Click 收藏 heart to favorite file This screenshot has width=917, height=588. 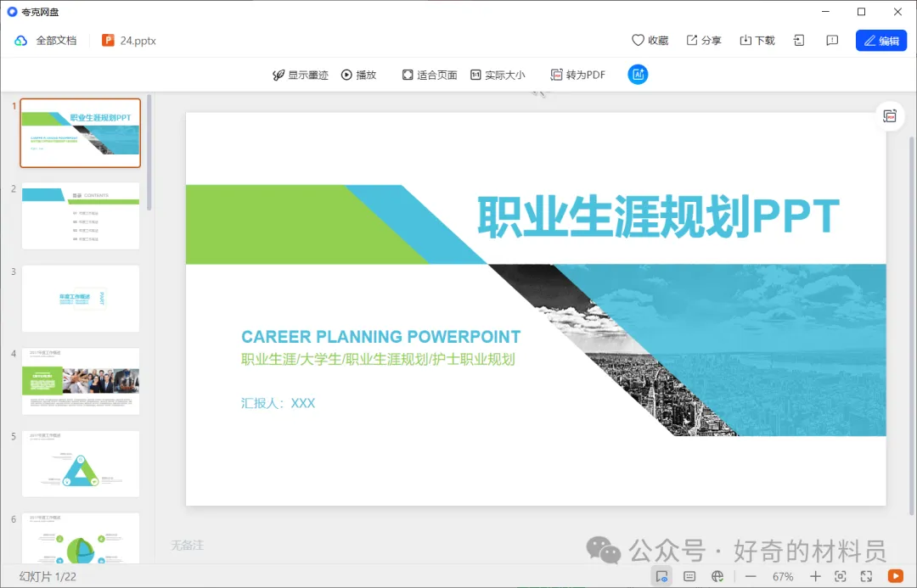tap(650, 41)
